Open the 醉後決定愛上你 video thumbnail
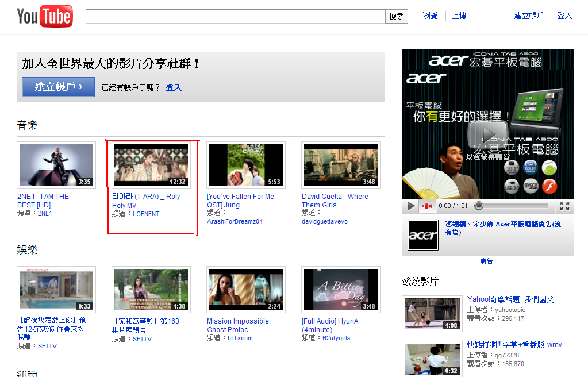The height and width of the screenshot is (377, 588). tap(56, 290)
